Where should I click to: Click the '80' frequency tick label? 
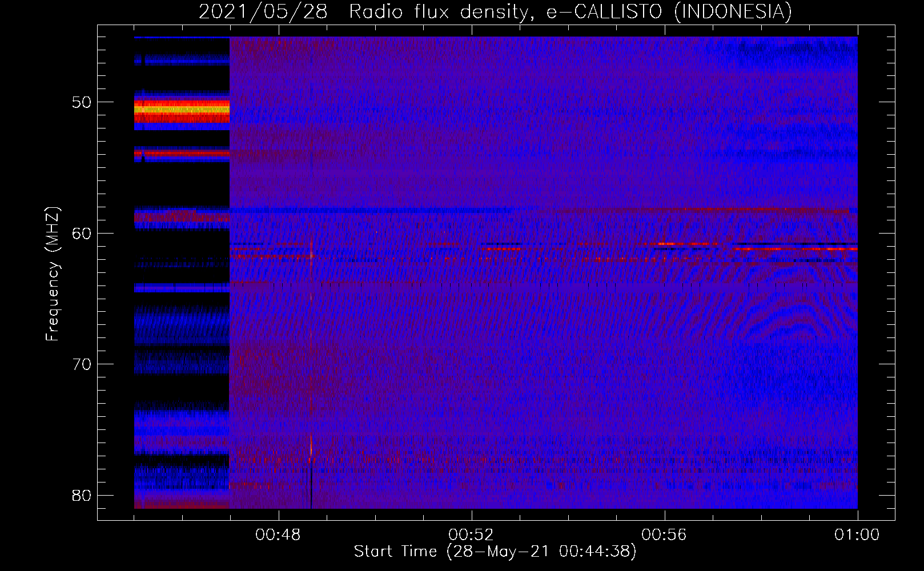(x=82, y=495)
